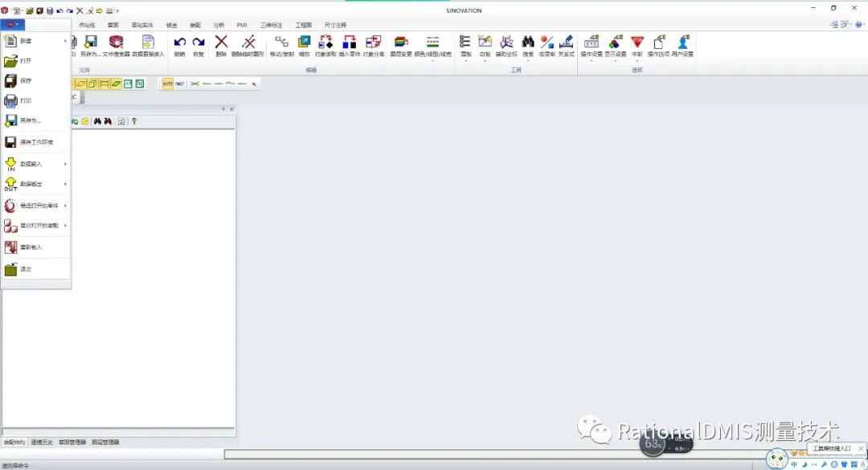This screenshot has width=868, height=470.
Task: Click the binoculars 搜索 Search icon
Action: click(528, 47)
